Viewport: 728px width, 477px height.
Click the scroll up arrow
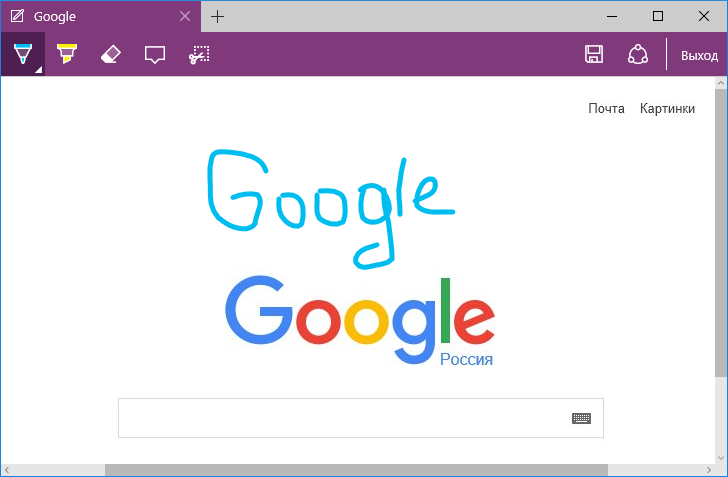coord(721,83)
